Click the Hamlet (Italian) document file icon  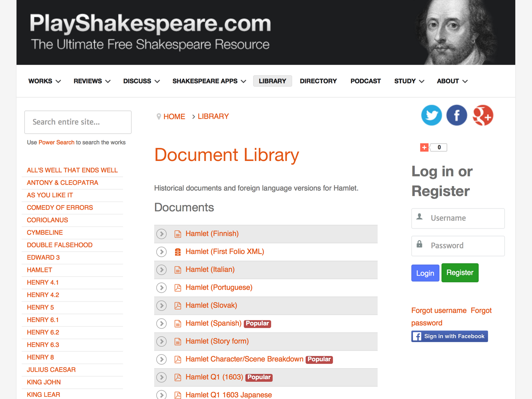[178, 270]
